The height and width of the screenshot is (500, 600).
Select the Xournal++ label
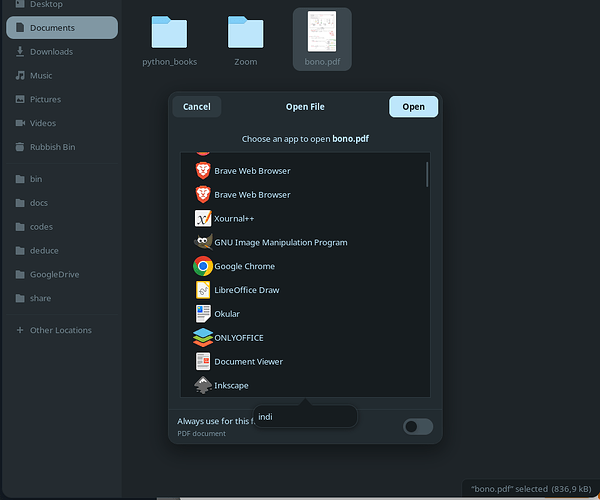tap(234, 218)
